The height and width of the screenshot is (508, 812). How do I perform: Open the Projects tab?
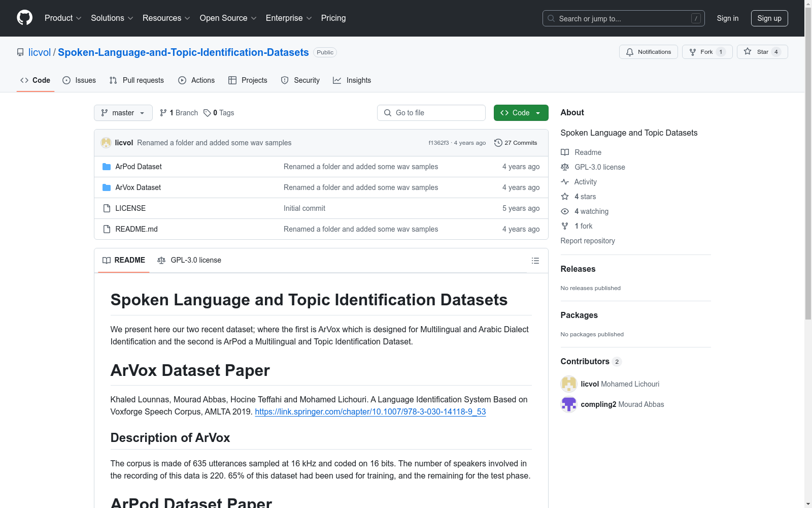point(248,80)
